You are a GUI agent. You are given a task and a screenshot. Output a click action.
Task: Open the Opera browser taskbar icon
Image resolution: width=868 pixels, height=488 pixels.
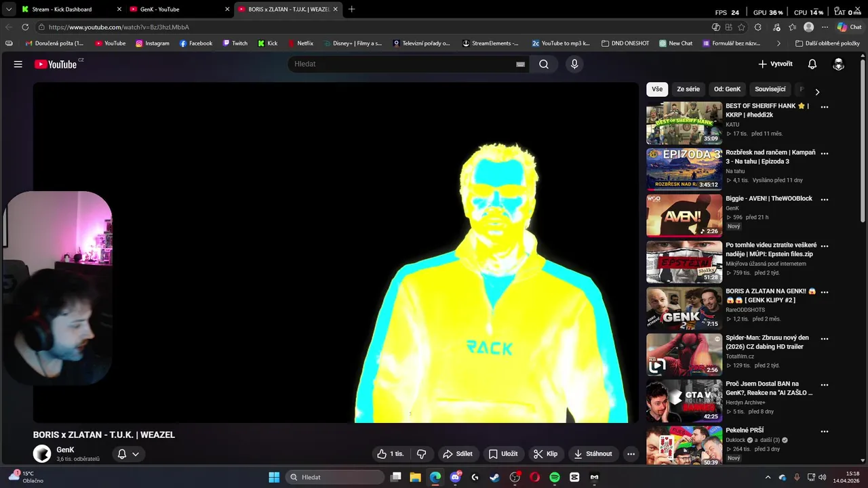point(534,477)
